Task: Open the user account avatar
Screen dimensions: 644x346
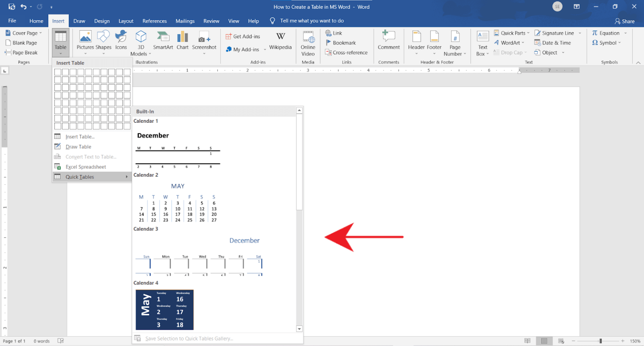Action: [x=557, y=7]
